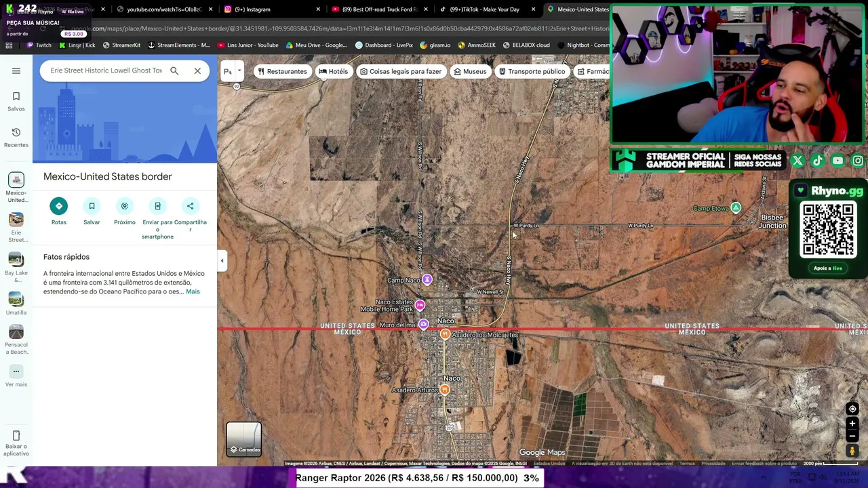Viewport: 868px width, 488px height.
Task: Click Naco Estates Mobile Home Park pin
Action: (x=420, y=306)
